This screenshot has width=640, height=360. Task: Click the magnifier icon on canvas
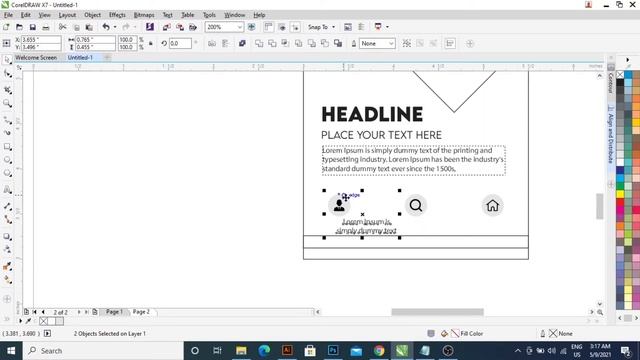click(416, 205)
